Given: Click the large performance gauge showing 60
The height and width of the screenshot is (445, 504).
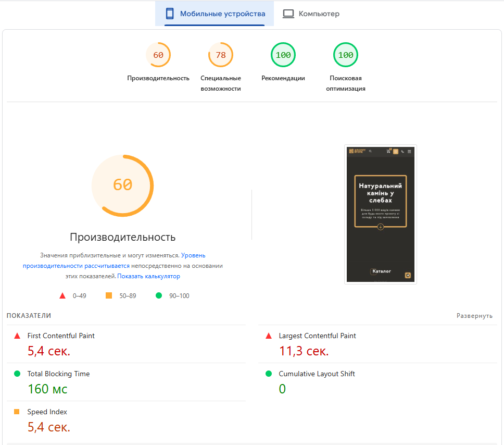Looking at the screenshot, I should 123,186.
